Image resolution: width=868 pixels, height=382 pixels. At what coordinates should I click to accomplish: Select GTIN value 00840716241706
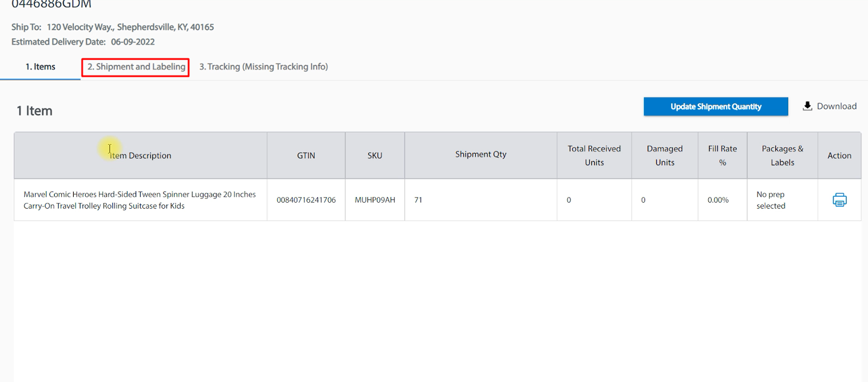pos(306,200)
